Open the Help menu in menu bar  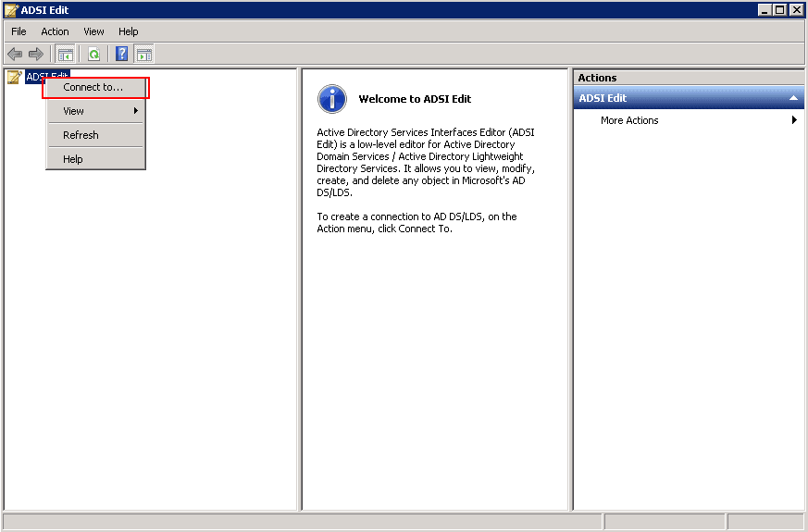click(129, 31)
